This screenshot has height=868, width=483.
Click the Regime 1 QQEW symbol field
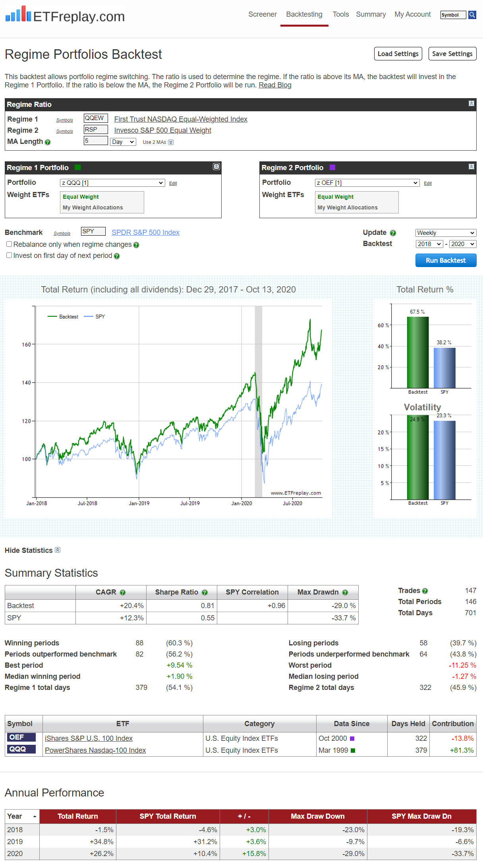96,118
